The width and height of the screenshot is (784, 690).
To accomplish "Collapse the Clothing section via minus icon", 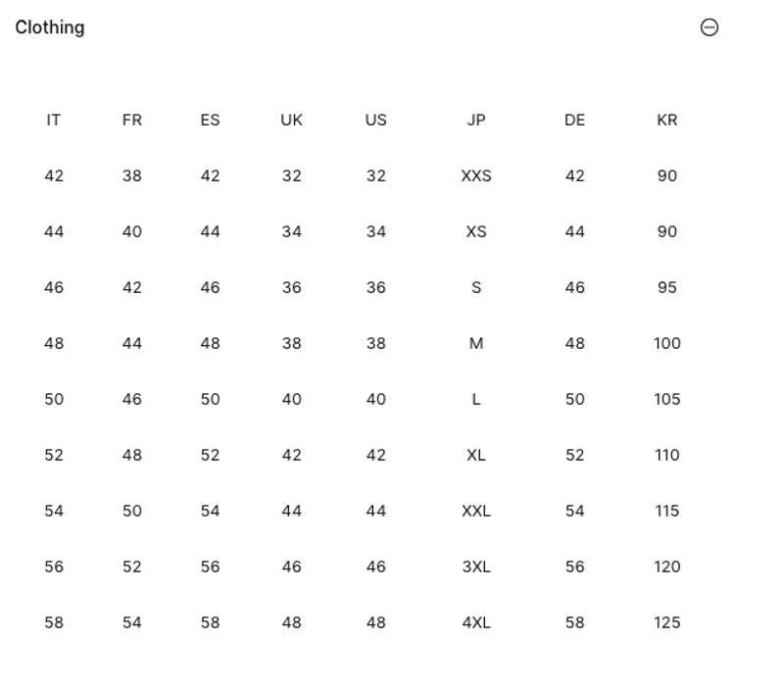I will point(709,27).
